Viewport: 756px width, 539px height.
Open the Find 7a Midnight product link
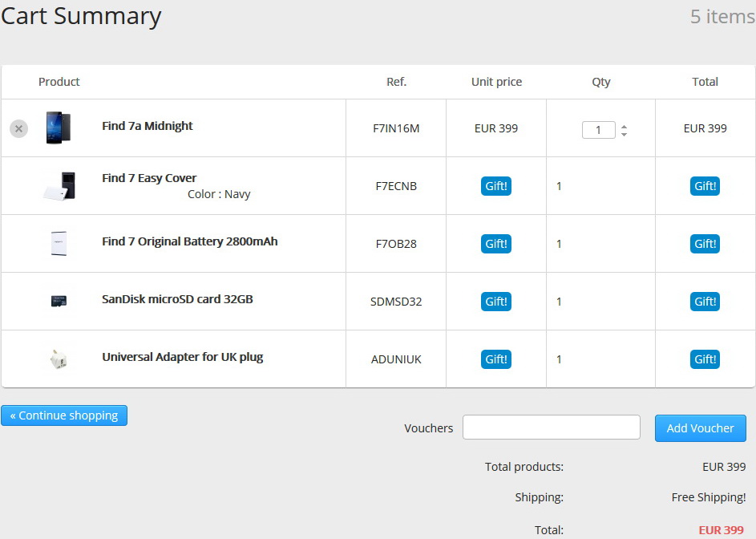(x=148, y=126)
